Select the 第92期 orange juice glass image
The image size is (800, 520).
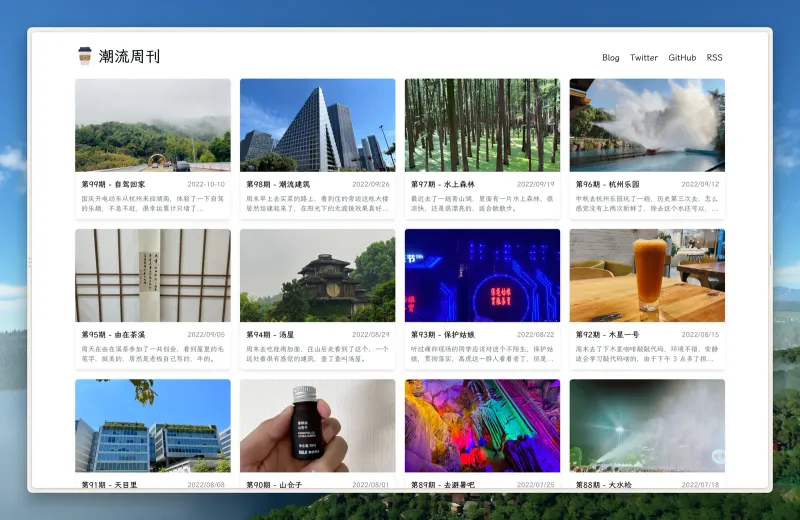point(647,275)
